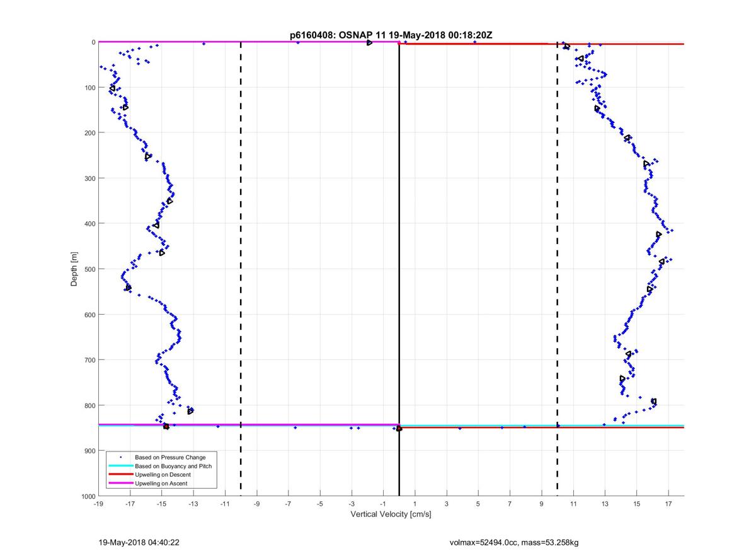Click x-axis tick label "-5"
This screenshot has height=558, width=756.
tap(320, 504)
